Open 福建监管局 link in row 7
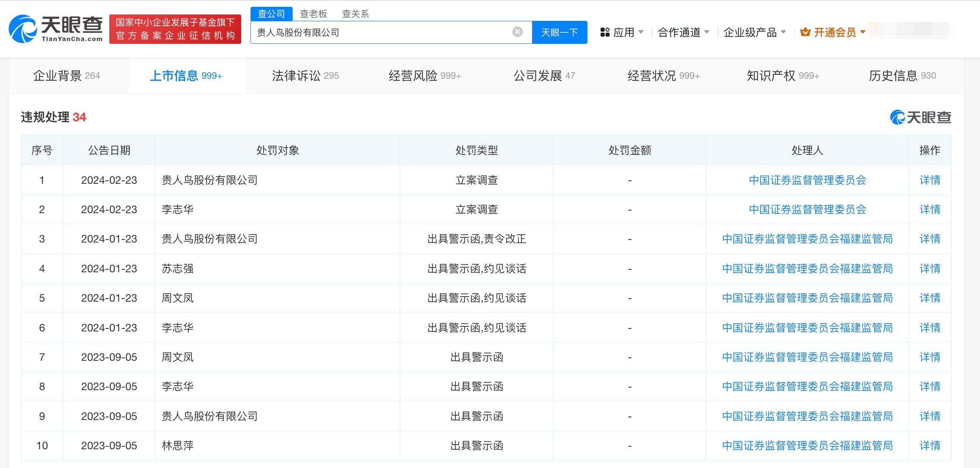The width and height of the screenshot is (980, 468). pos(807,357)
